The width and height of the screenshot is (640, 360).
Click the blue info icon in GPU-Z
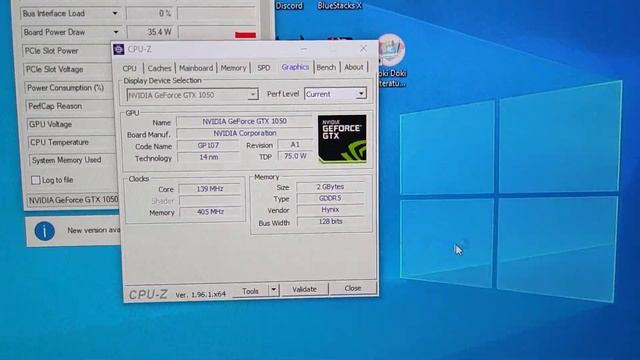(x=44, y=231)
